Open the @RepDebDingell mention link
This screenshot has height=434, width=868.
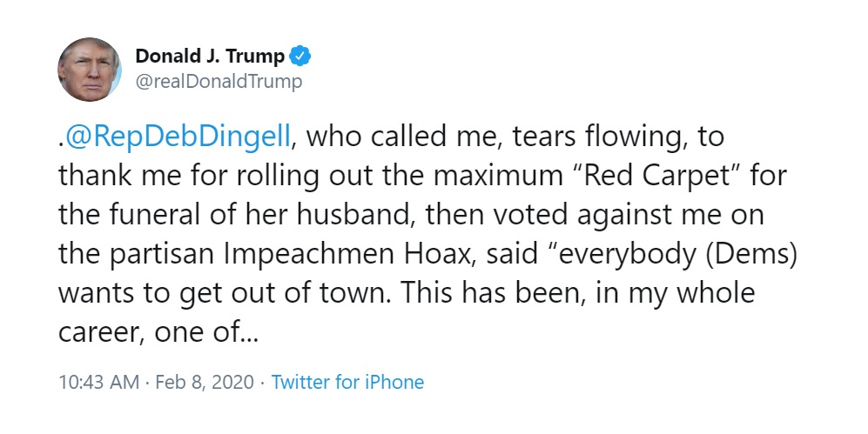click(x=177, y=137)
